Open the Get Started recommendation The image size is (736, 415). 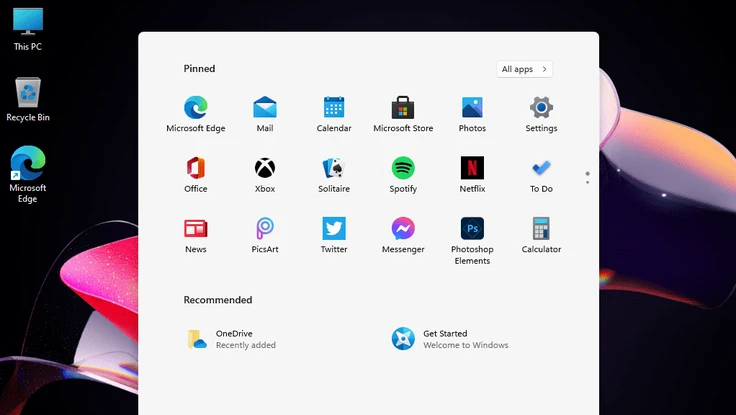coord(450,339)
